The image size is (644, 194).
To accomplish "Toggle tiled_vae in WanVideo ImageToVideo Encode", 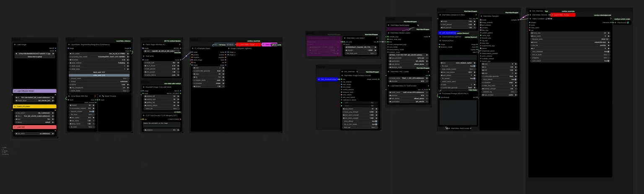I will [x=360, y=127].
